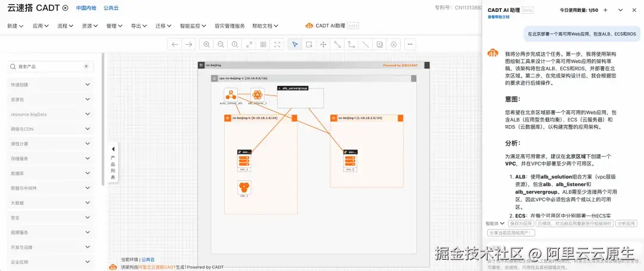Expand the 存储服务 category
This screenshot has width=644, height=271.
[50, 158]
